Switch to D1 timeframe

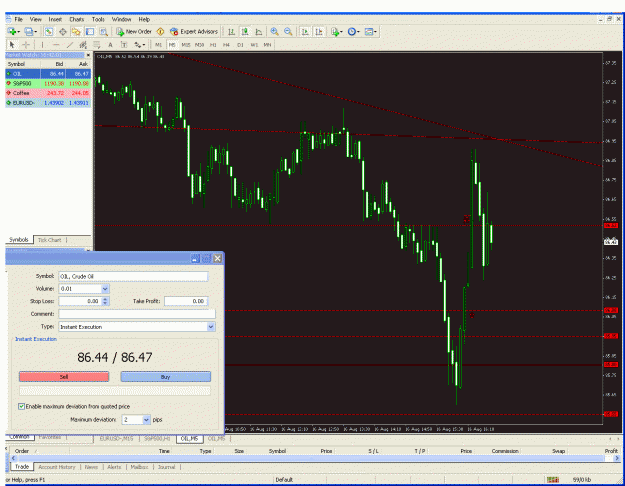[x=240, y=45]
